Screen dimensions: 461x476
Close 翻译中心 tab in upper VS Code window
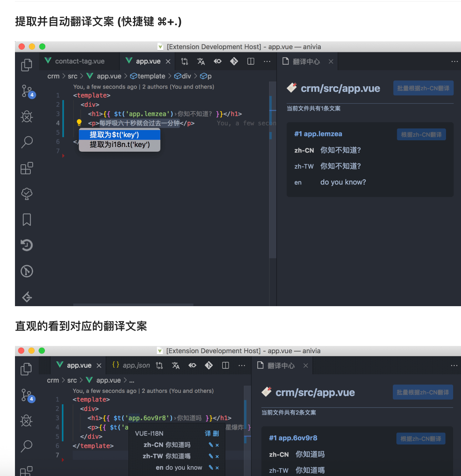[x=331, y=61]
